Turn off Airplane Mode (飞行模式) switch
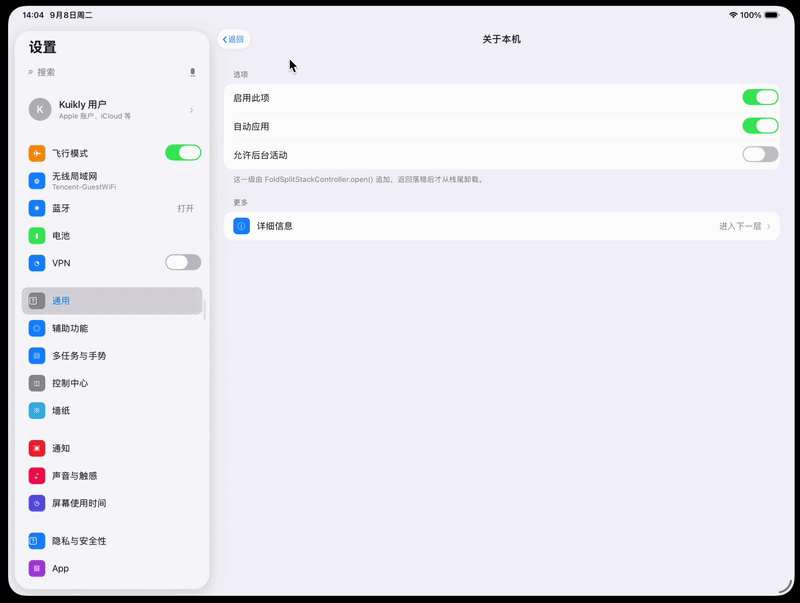The height and width of the screenshot is (603, 800). click(x=183, y=153)
